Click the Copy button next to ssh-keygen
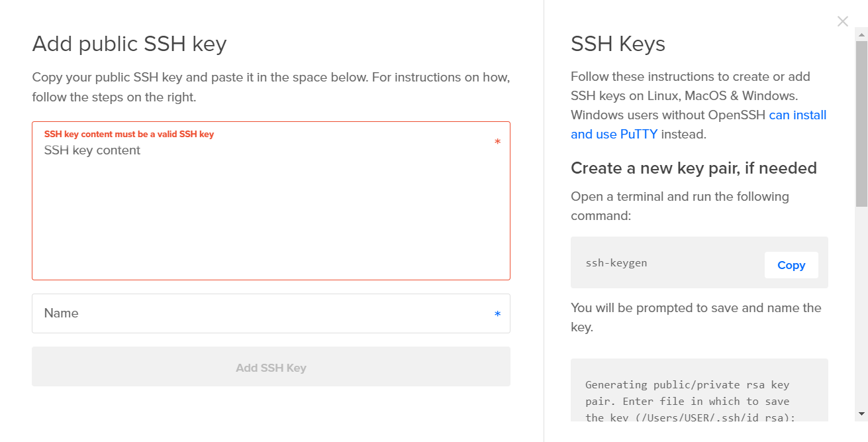 [791, 264]
